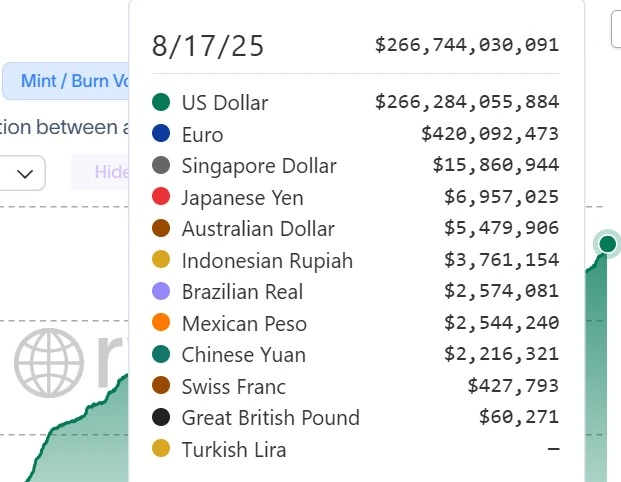Select the Australian Dollar label
This screenshot has width=621, height=482.
(258, 229)
